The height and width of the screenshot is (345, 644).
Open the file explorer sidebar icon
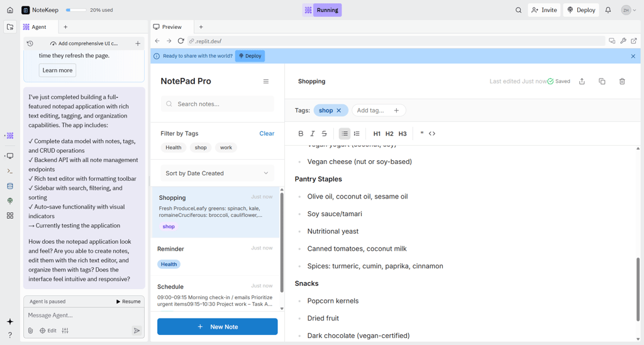[10, 27]
